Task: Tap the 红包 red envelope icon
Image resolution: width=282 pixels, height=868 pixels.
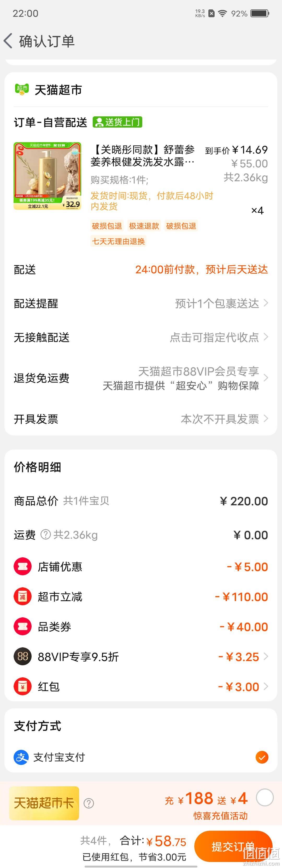Action: click(23, 686)
